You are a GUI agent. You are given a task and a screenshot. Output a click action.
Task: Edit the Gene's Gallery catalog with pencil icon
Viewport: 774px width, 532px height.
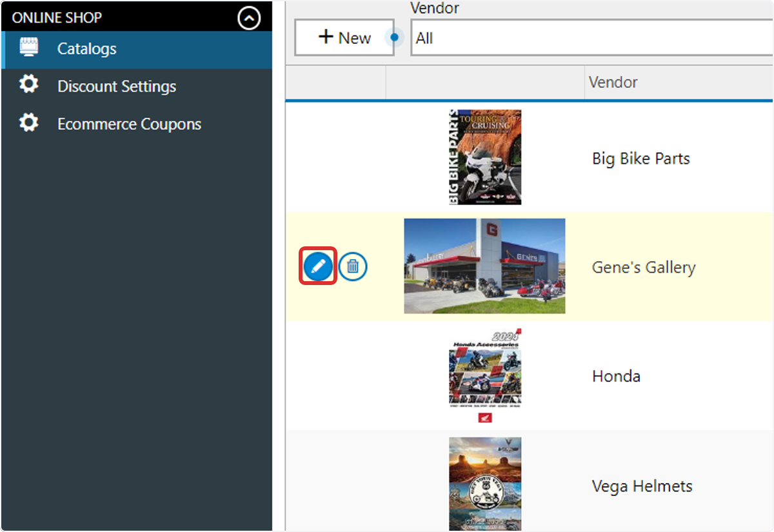(x=318, y=266)
